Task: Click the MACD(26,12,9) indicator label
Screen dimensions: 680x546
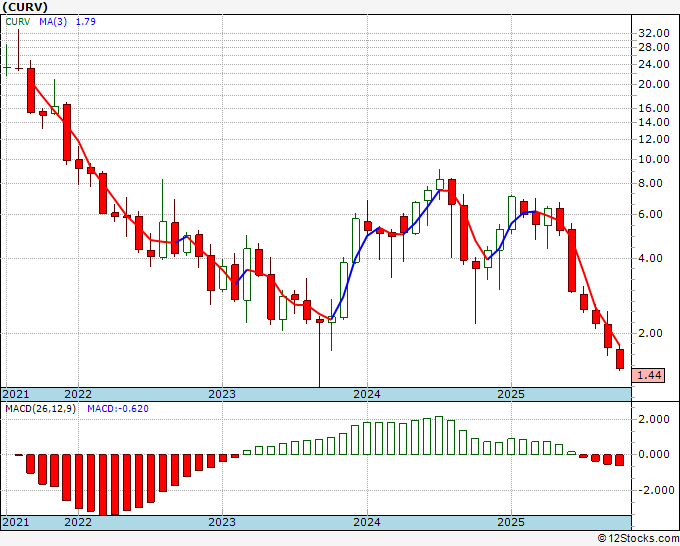Action: [x=40, y=409]
